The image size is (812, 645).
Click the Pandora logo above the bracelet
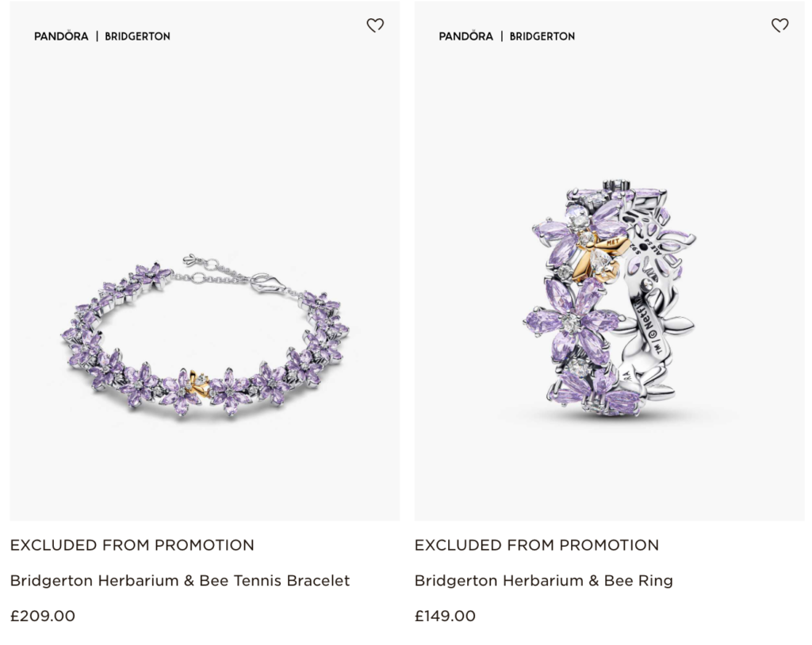pyautogui.click(x=61, y=36)
